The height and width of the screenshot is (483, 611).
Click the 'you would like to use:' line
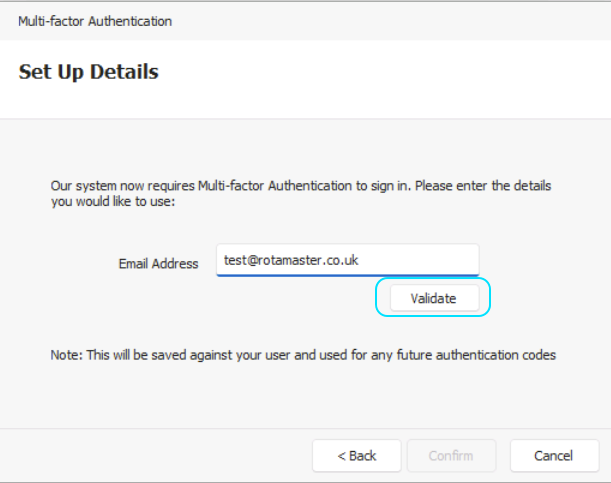113,202
